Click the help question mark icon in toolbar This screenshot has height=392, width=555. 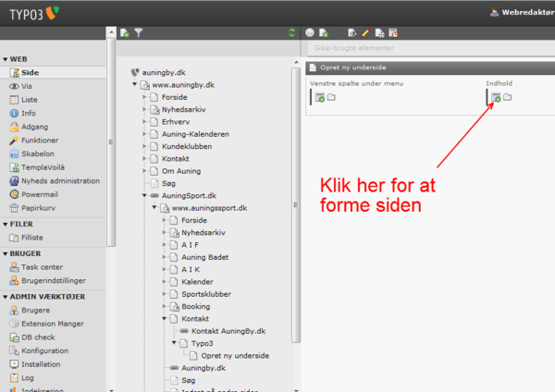point(310,33)
